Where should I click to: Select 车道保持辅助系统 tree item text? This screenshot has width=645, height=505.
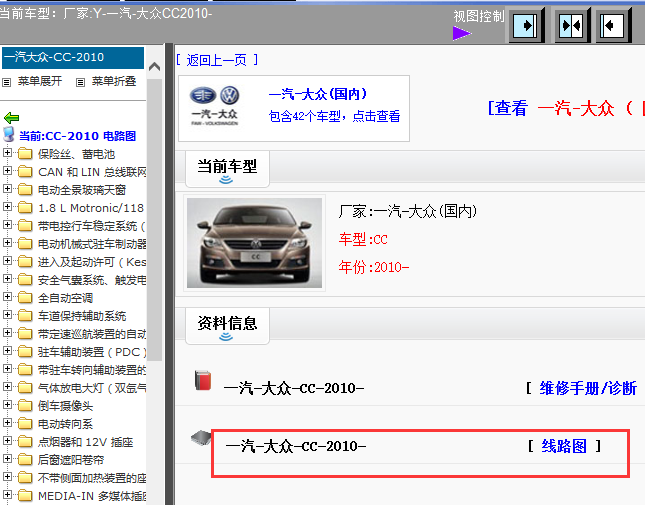[82, 316]
